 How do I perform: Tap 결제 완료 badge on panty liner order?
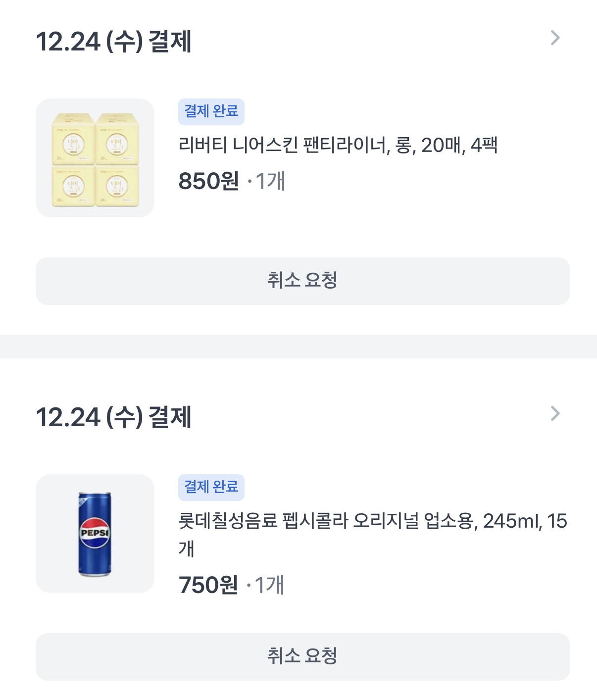pyautogui.click(x=211, y=111)
